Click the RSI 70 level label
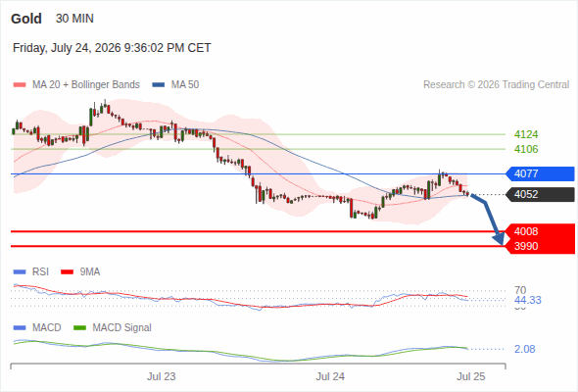The height and width of the screenshot is (392, 578). pos(520,290)
